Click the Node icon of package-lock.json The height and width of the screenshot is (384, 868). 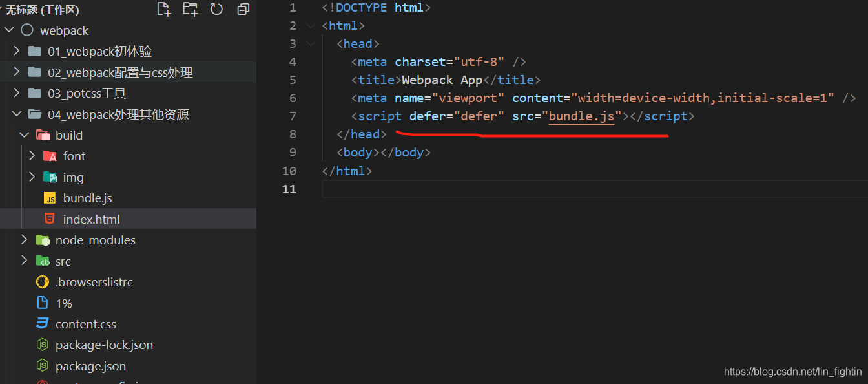(x=43, y=345)
